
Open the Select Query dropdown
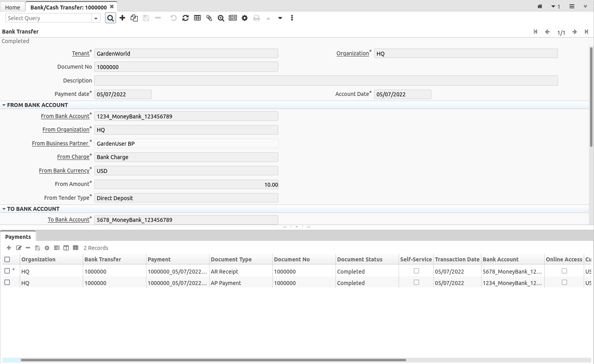pyautogui.click(x=96, y=18)
